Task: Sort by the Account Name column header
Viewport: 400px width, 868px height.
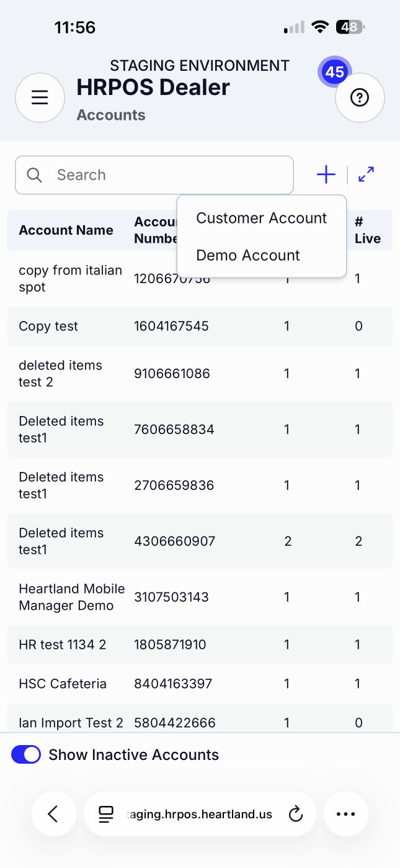Action: tap(66, 230)
